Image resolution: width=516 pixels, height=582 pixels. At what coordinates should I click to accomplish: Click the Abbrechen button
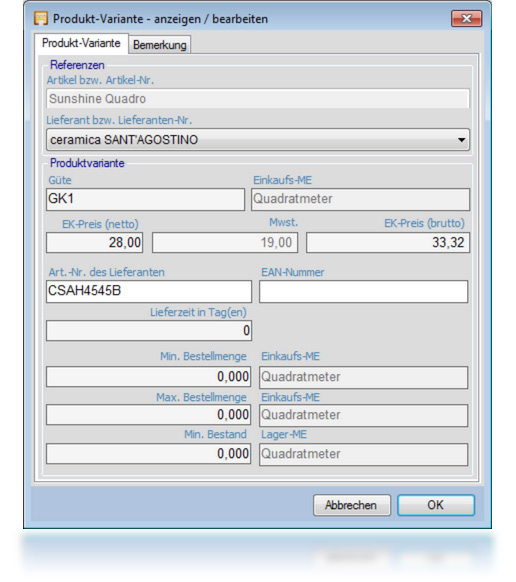[352, 505]
